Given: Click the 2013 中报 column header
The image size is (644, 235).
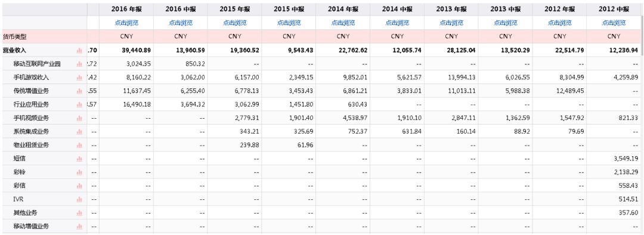Looking at the screenshot, I should (x=506, y=10).
